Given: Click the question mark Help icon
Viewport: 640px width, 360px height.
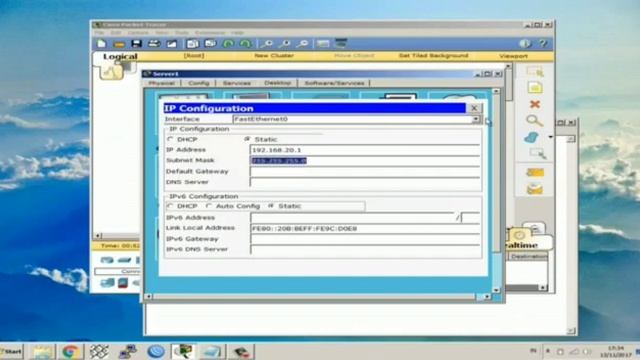Looking at the screenshot, I should click(542, 44).
